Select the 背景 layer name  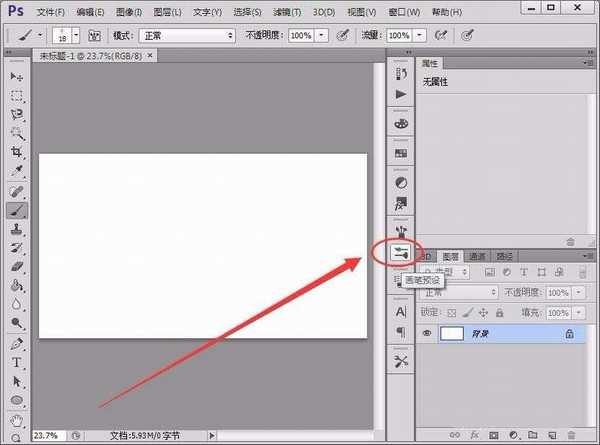(x=488, y=336)
